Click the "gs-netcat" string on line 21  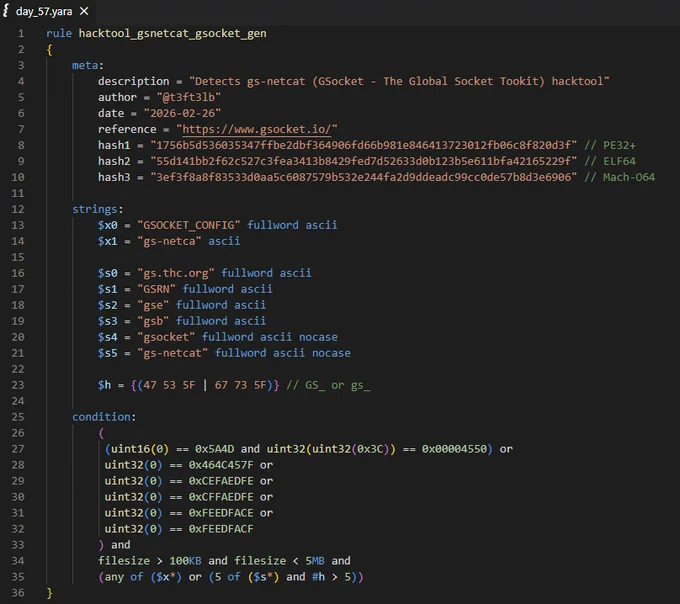pyautogui.click(x=173, y=353)
